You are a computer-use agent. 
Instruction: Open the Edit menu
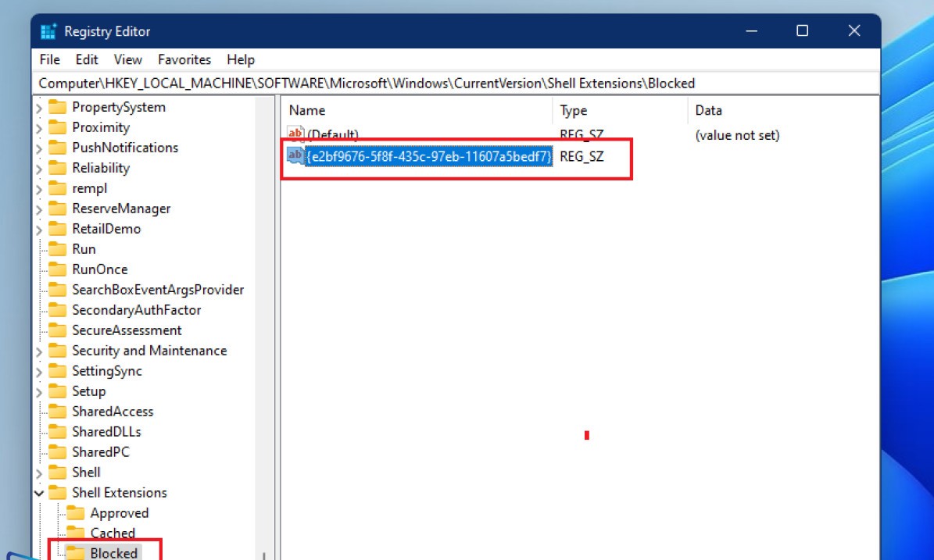click(87, 59)
